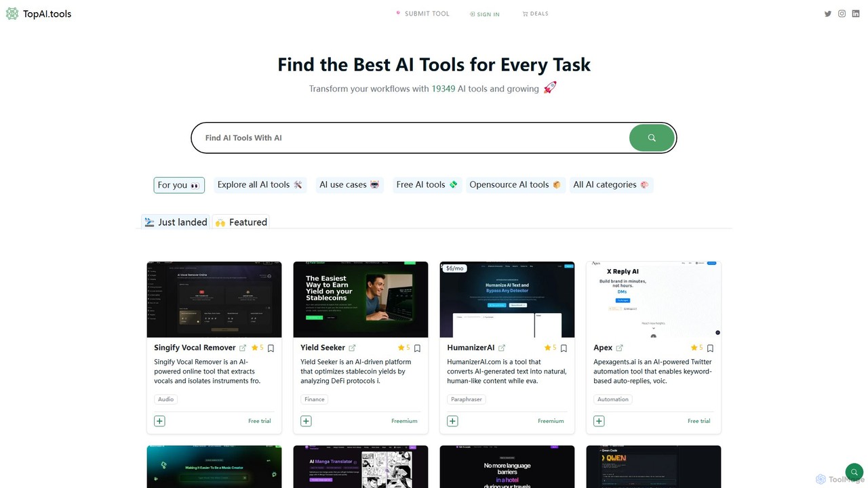Click the Paraphraser category tag

tap(467, 399)
